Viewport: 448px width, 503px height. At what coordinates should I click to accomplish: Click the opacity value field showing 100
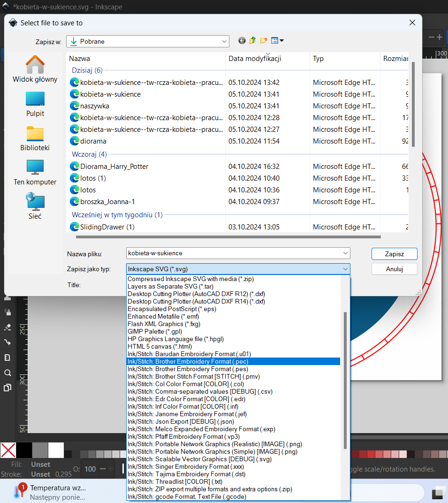90,469
